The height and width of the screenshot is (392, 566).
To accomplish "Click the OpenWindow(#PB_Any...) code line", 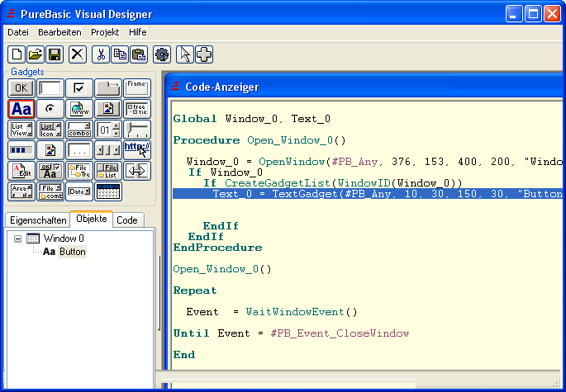I will pyautogui.click(x=374, y=162).
